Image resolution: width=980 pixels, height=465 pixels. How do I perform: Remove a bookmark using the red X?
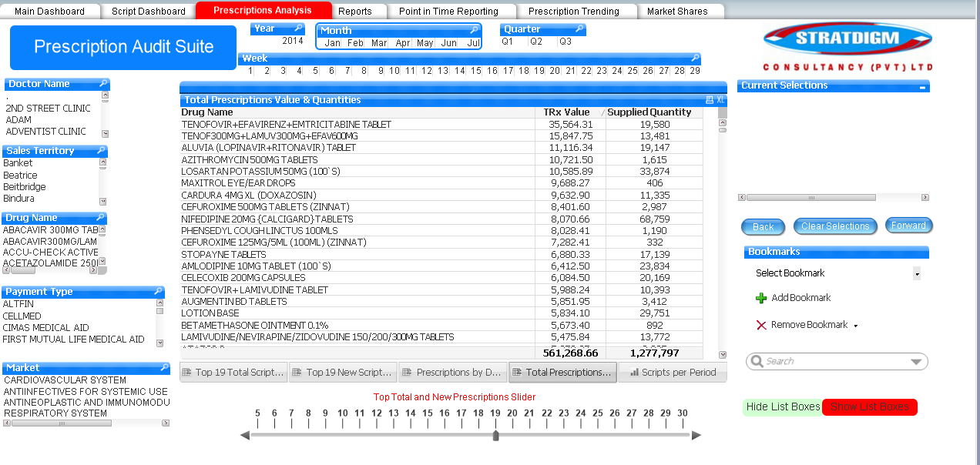coord(760,325)
